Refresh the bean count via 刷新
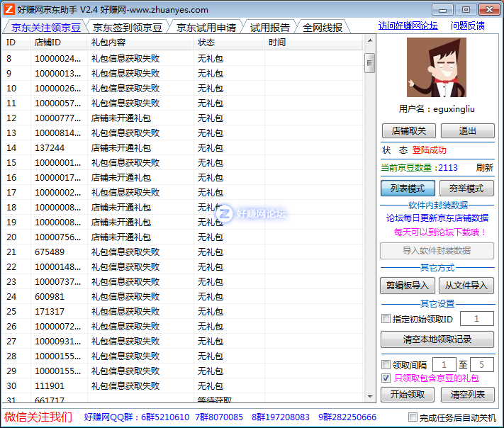 (x=485, y=167)
